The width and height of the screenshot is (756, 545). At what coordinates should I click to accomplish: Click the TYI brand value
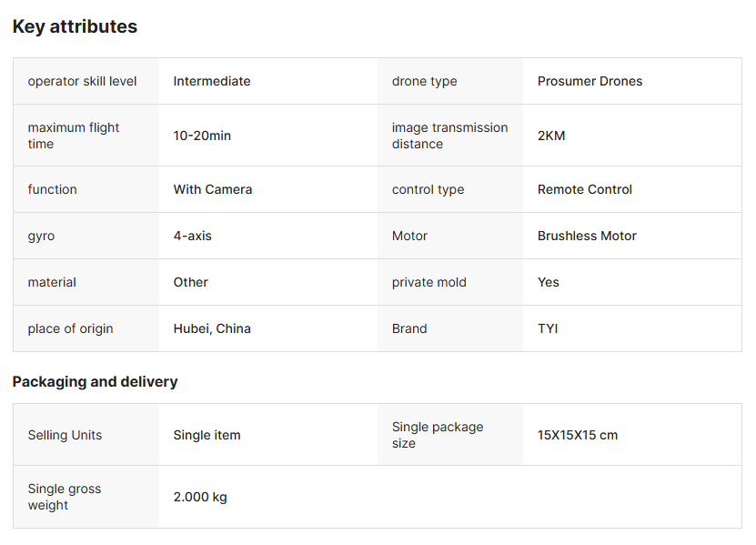point(548,328)
